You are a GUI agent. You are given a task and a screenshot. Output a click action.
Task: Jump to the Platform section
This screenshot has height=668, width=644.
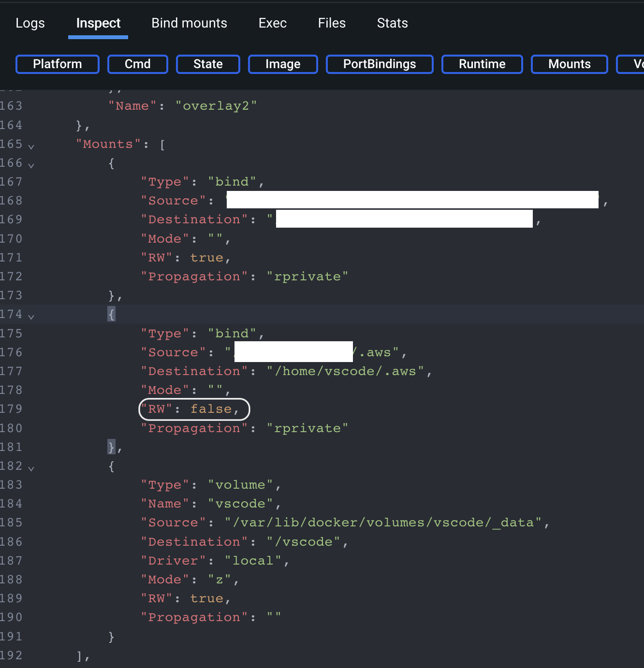(x=58, y=64)
